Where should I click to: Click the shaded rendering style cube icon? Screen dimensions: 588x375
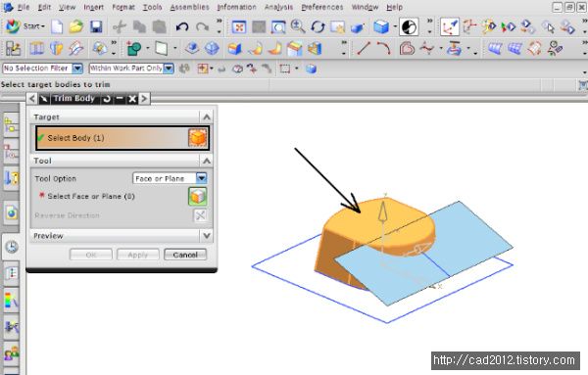coord(381,27)
